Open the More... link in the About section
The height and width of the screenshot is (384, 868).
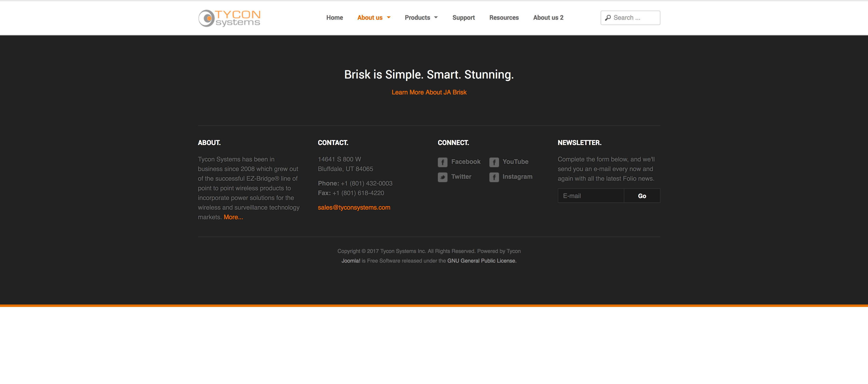(233, 217)
